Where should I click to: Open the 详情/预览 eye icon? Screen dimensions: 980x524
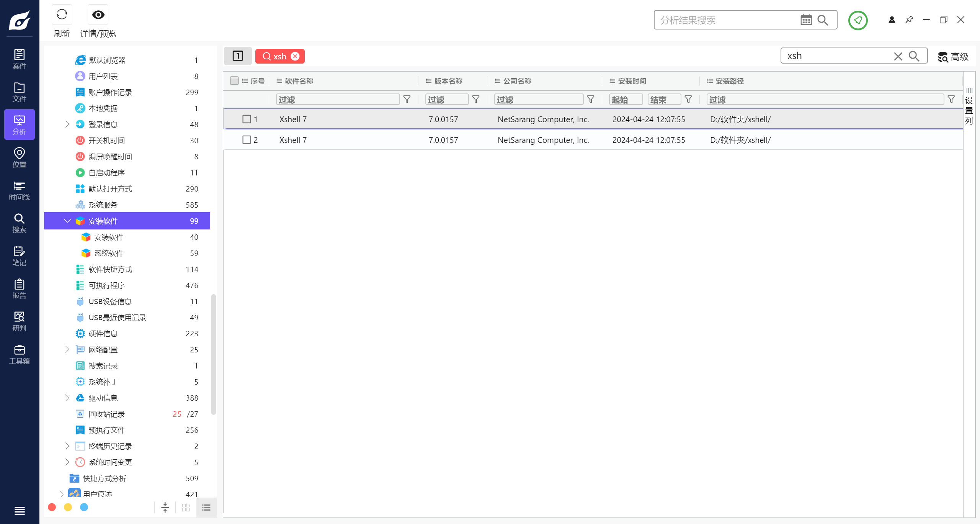[98, 15]
